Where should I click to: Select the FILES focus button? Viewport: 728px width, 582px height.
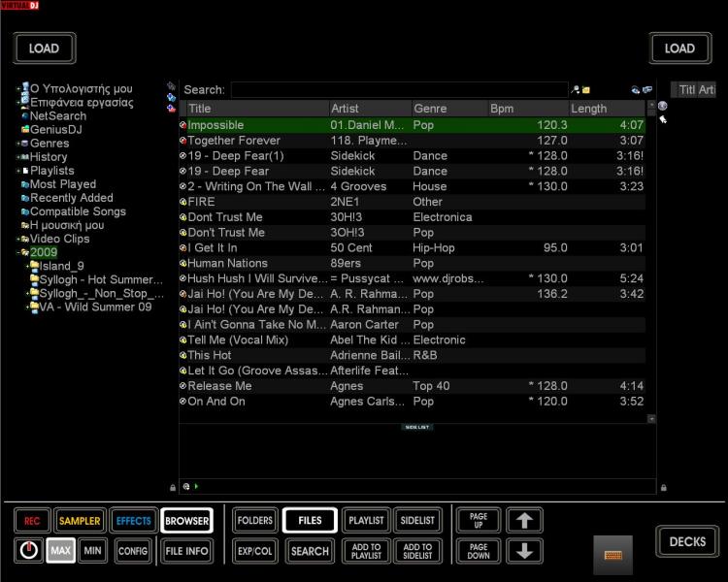[310, 520]
